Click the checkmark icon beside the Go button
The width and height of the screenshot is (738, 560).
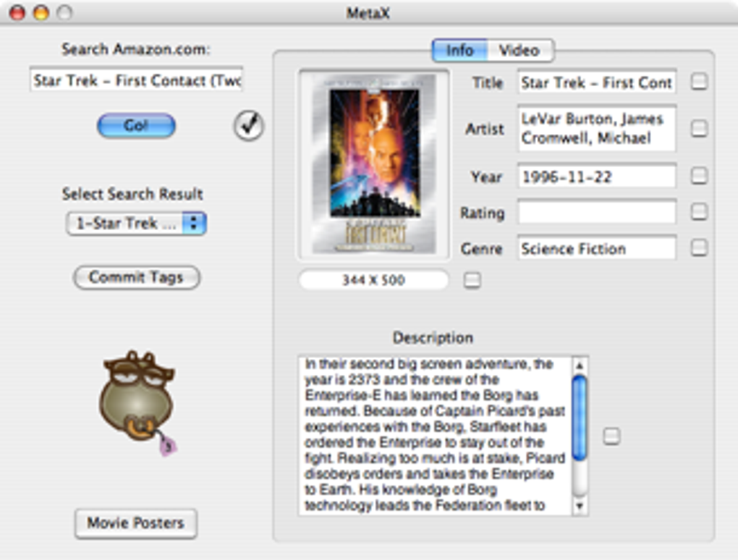[248, 126]
